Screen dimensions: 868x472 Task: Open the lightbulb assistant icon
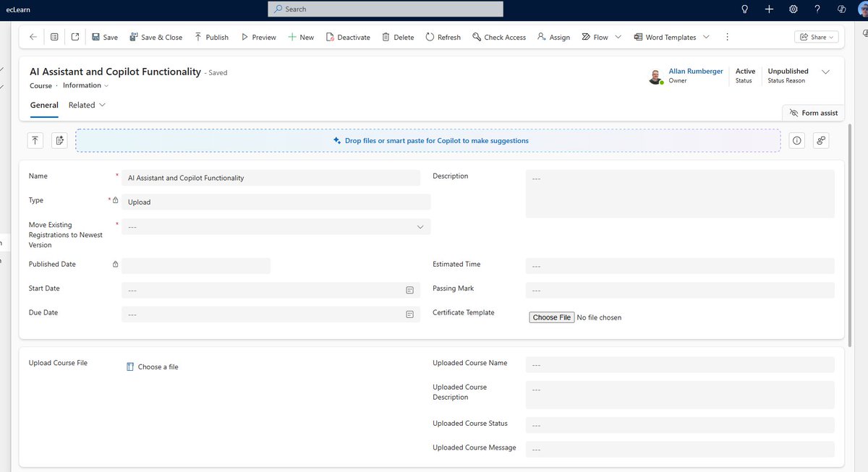[745, 9]
